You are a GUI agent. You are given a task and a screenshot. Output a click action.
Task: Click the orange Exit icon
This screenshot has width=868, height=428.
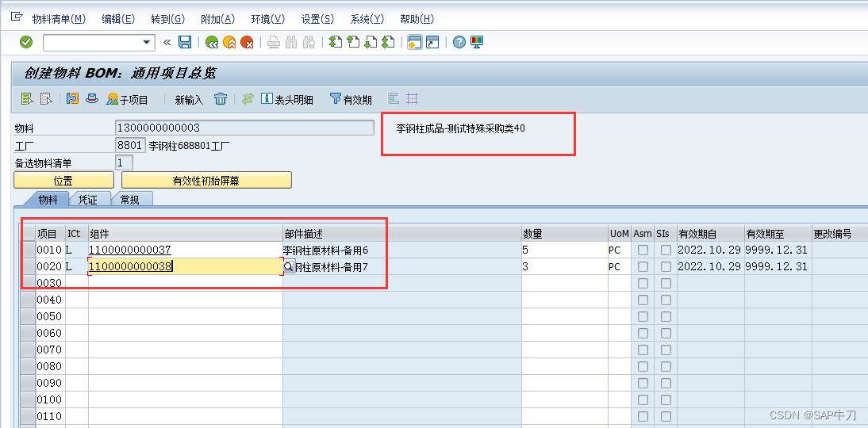[229, 42]
